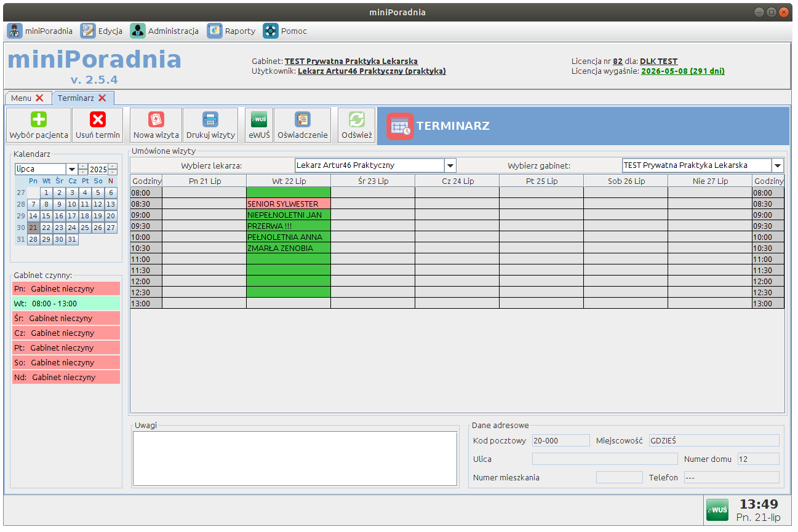Image resolution: width=798 pixels, height=532 pixels.
Task: Close the Terminarz tab
Action: [102, 98]
